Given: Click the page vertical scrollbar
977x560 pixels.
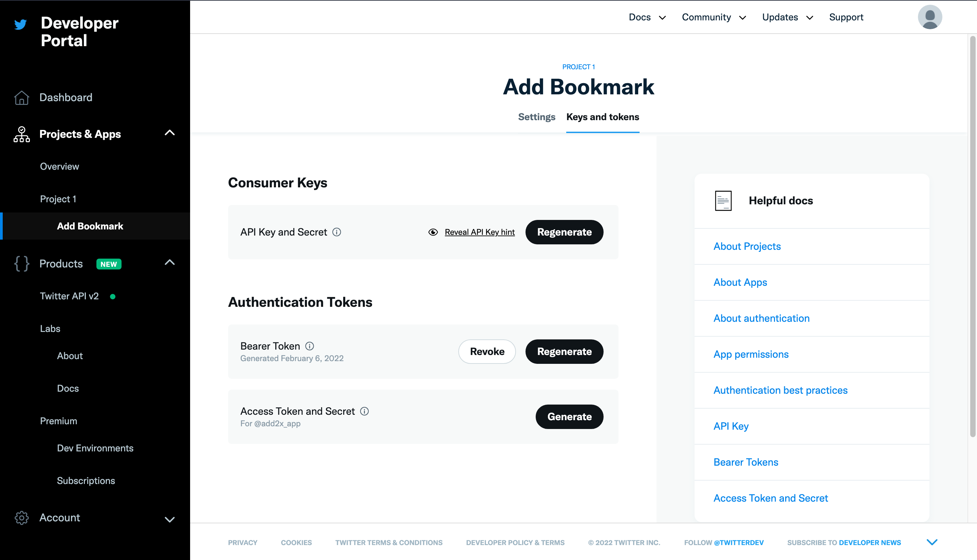Looking at the screenshot, I should click(973, 236).
